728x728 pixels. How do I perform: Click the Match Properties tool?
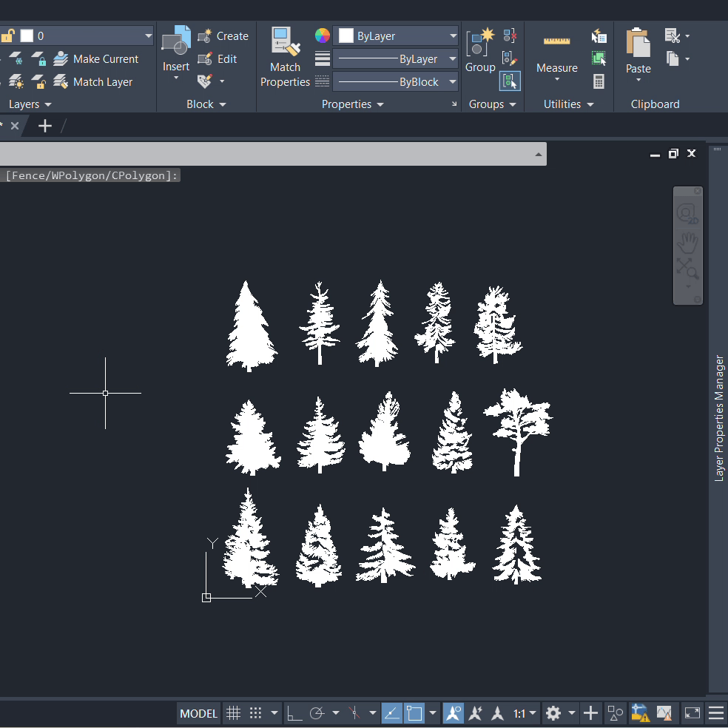click(285, 57)
